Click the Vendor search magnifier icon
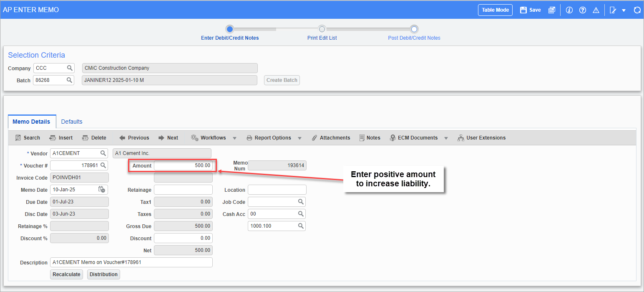This screenshot has width=644, height=292. point(103,153)
